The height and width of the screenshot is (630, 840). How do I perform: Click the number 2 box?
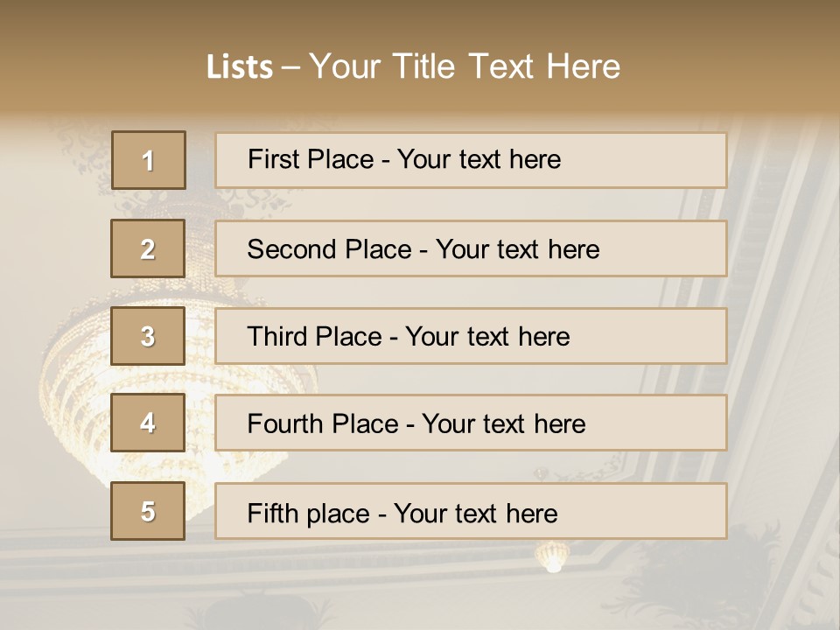[149, 248]
